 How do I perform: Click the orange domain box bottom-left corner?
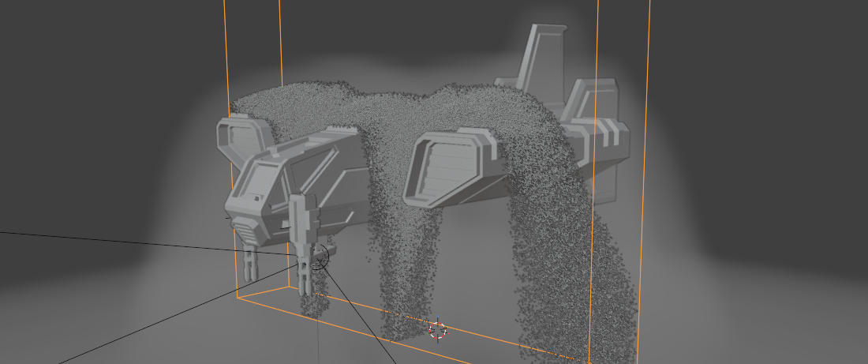point(238,298)
